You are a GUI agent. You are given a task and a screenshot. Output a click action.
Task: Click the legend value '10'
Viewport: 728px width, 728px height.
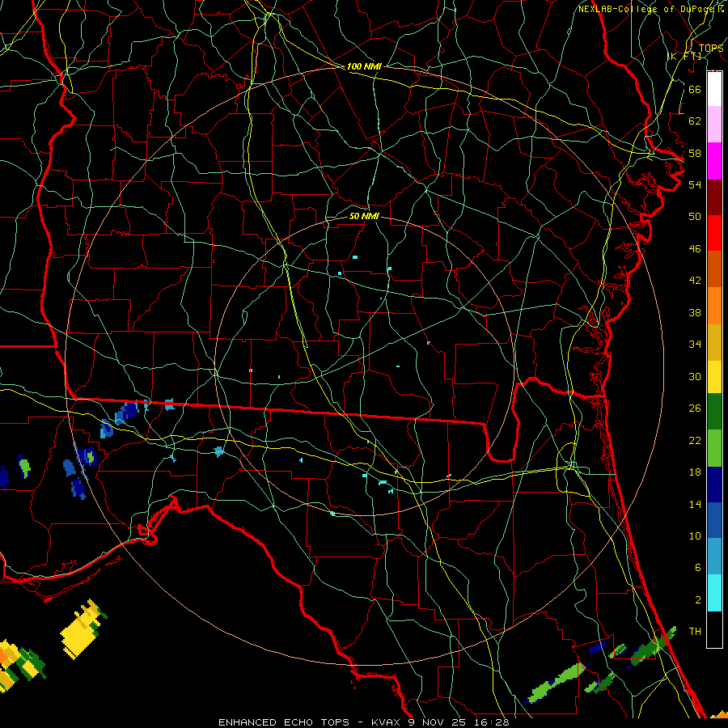(695, 535)
